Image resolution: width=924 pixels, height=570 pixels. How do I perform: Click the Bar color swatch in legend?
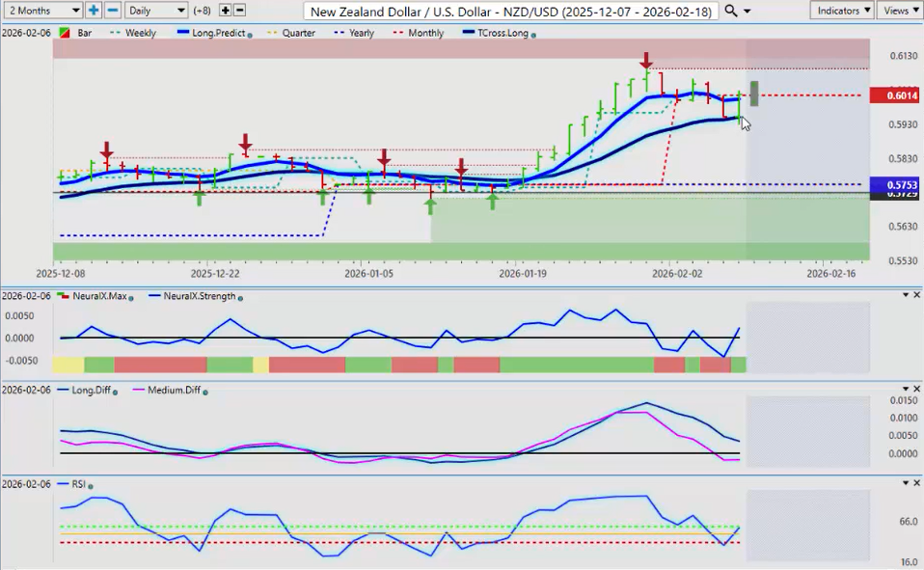[65, 33]
